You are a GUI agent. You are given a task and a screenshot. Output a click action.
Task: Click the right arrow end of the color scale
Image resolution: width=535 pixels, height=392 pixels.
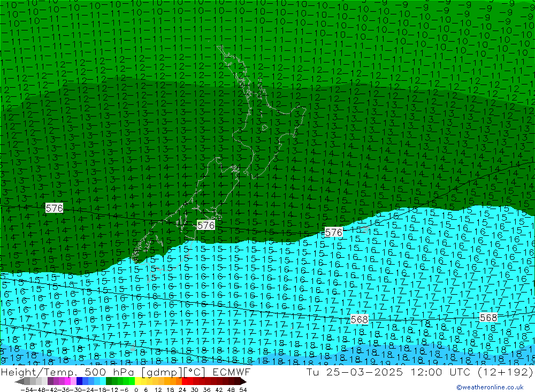(243, 381)
